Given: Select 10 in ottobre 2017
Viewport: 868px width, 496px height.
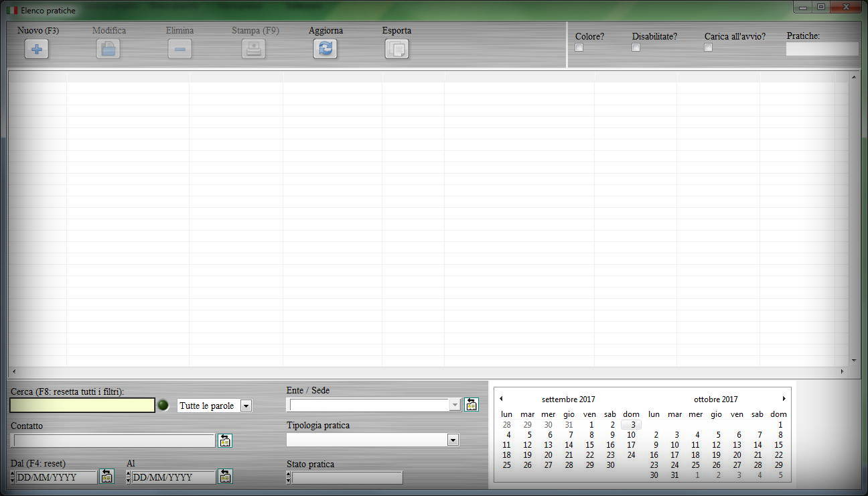Looking at the screenshot, I should (674, 444).
